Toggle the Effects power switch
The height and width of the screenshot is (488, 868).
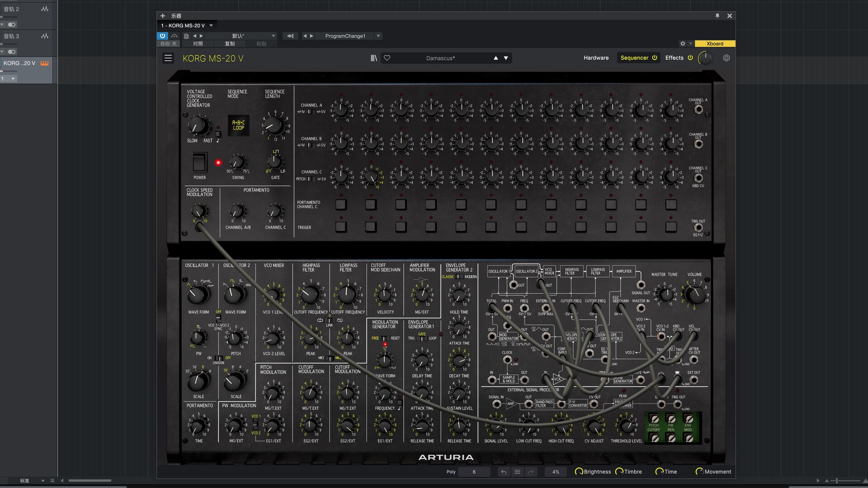690,58
